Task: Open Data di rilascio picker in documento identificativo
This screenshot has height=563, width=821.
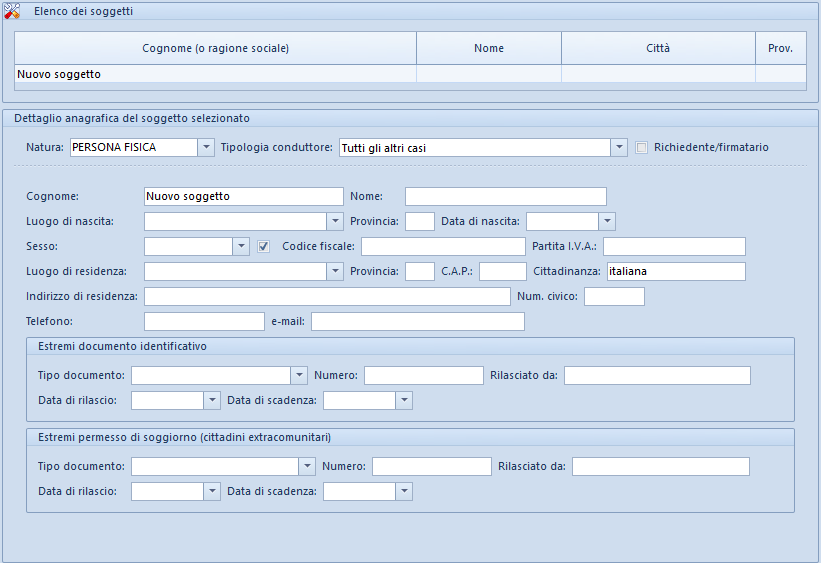Action: click(x=212, y=401)
